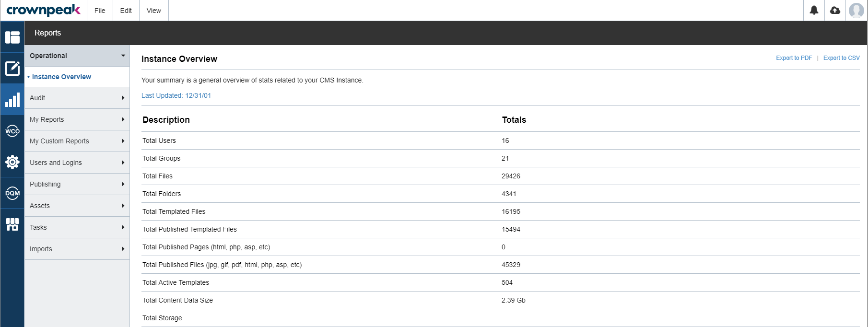Screen dimensions: 868x327
Task: Expand the My Reports section
Action: pos(77,119)
